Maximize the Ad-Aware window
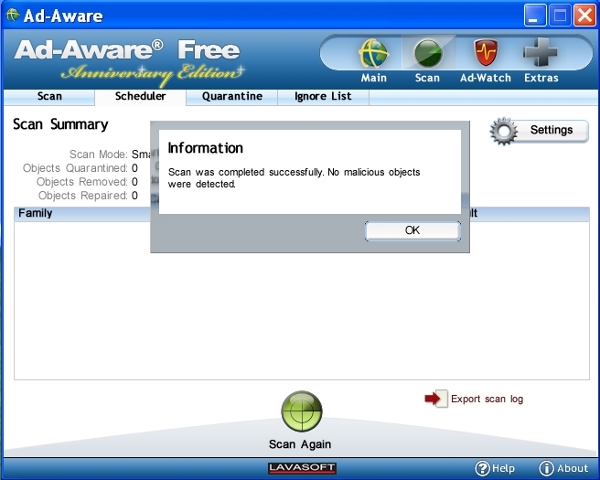 560,15
